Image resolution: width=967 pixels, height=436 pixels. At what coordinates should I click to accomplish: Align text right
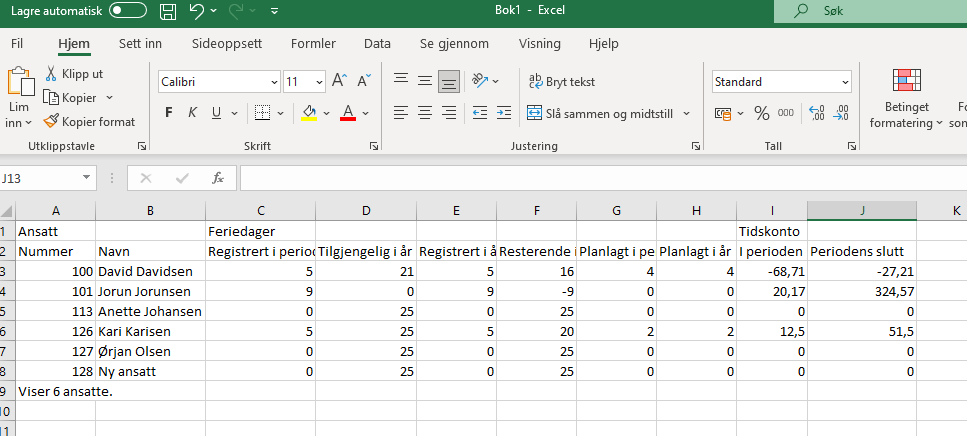(x=449, y=113)
